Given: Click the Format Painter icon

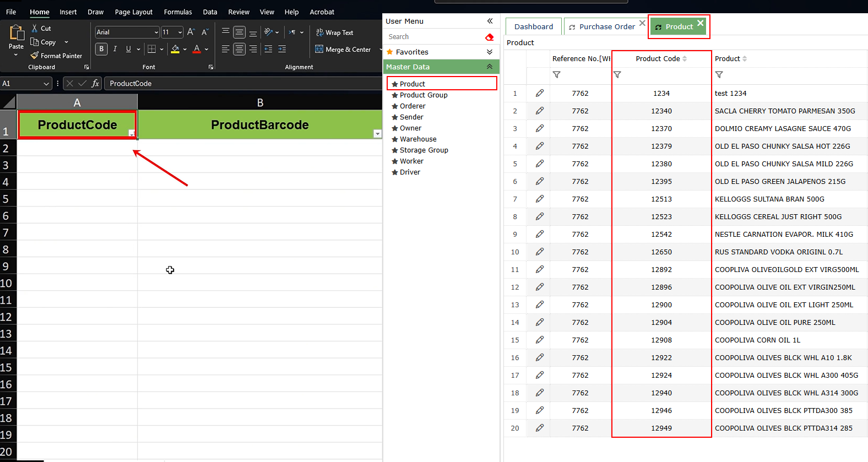Looking at the screenshot, I should click(35, 56).
